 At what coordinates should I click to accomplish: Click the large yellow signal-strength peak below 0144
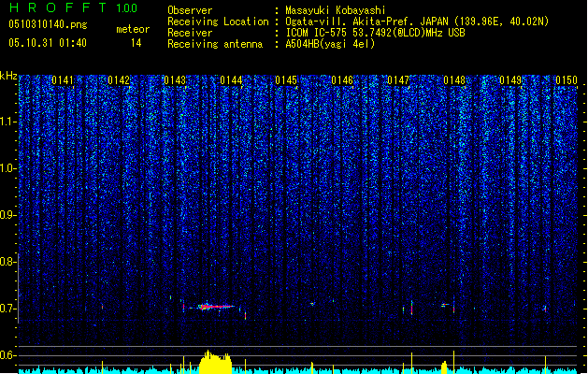215,363
